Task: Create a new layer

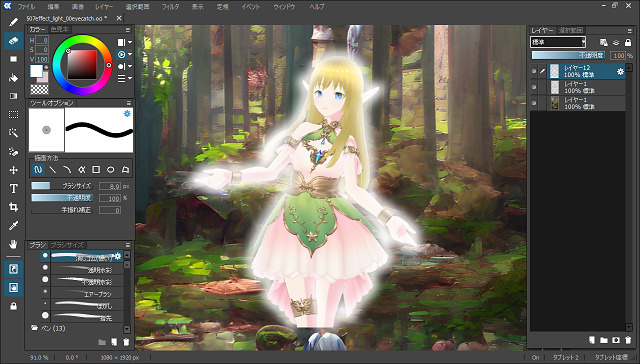Action: tap(592, 340)
